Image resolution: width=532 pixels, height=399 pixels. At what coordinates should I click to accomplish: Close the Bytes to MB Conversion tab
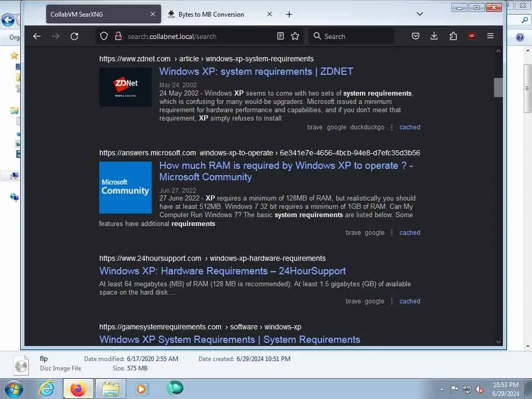click(270, 14)
